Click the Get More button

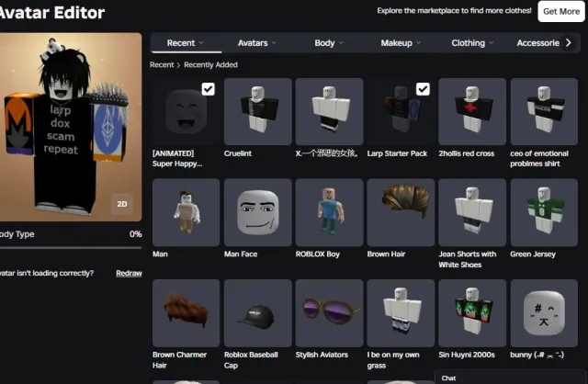click(x=561, y=11)
